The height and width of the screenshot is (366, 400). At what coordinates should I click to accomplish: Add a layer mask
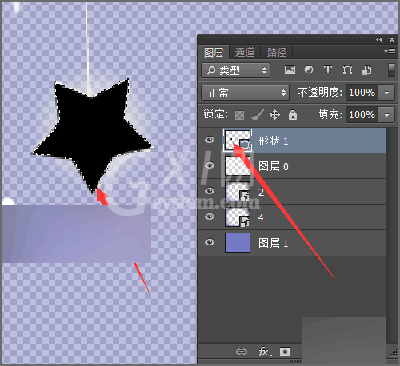click(285, 352)
